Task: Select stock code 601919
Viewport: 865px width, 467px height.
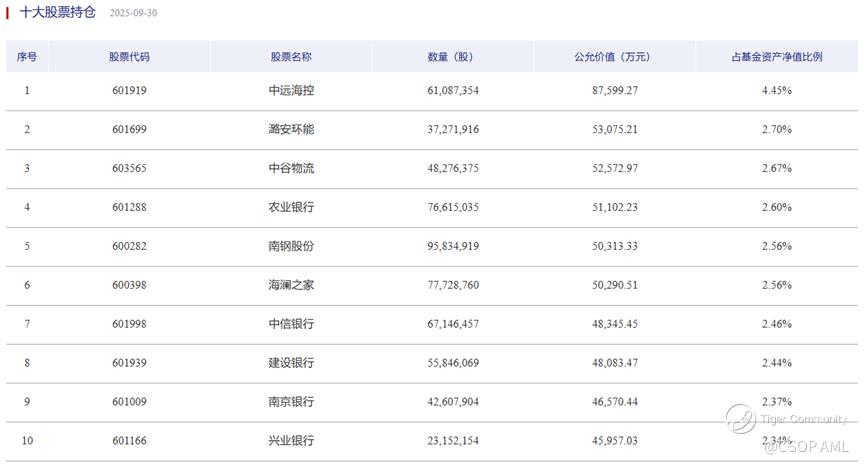Action: (129, 90)
